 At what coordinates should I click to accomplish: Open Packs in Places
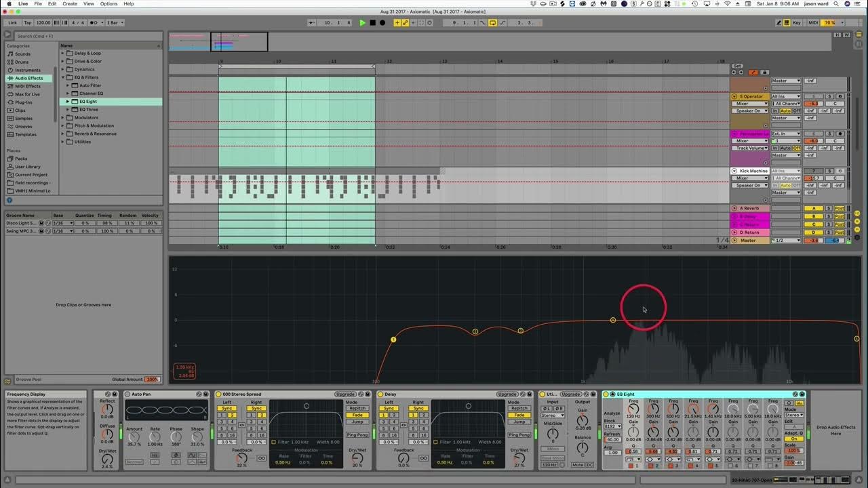tap(21, 159)
